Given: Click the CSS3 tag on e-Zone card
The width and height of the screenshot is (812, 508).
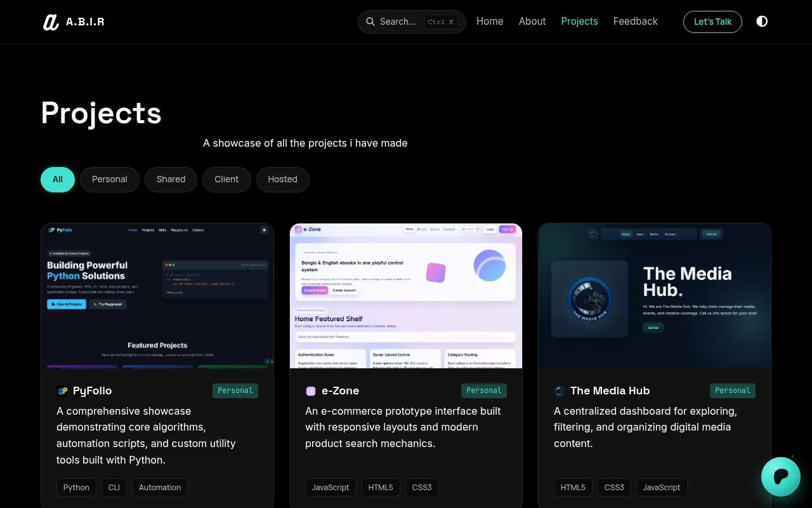Looking at the screenshot, I should (x=422, y=488).
